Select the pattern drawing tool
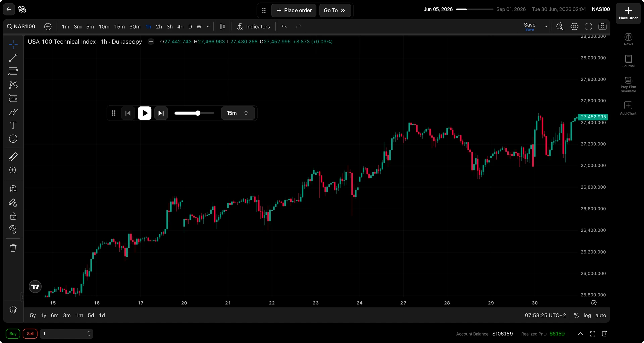 13,84
